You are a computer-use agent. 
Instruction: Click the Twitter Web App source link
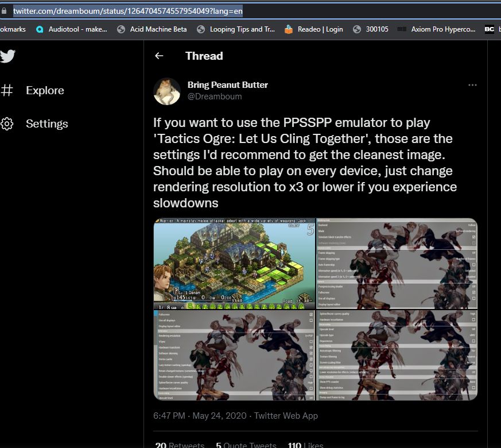[286, 416]
